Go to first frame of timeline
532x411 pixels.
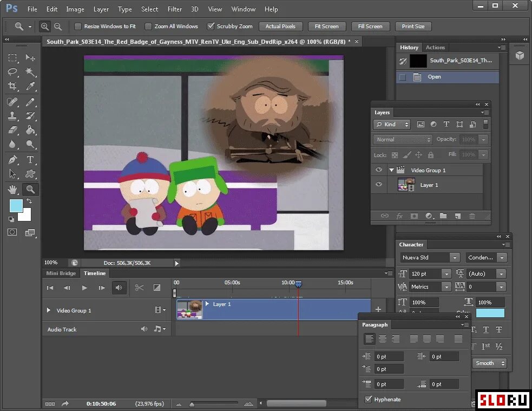pos(50,288)
